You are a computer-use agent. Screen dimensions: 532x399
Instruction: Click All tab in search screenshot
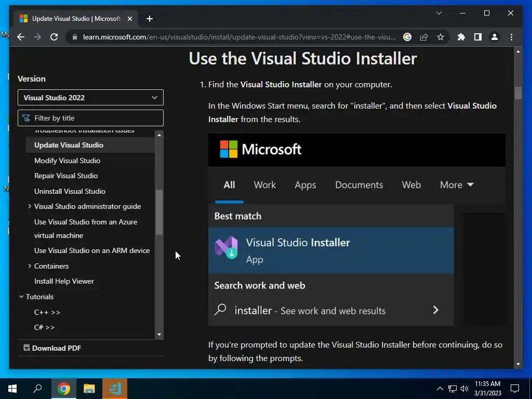click(229, 185)
